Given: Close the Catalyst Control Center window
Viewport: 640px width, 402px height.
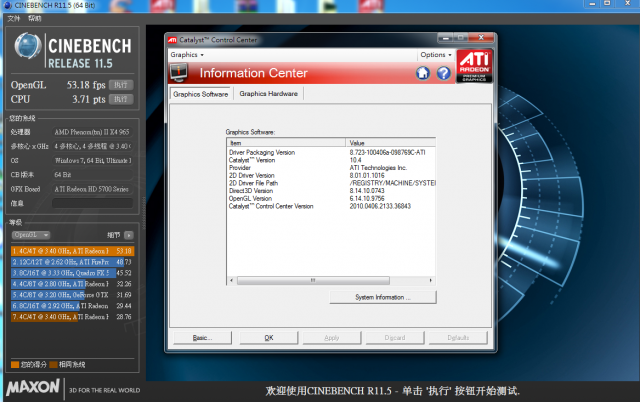Looking at the screenshot, I should click(x=481, y=38).
